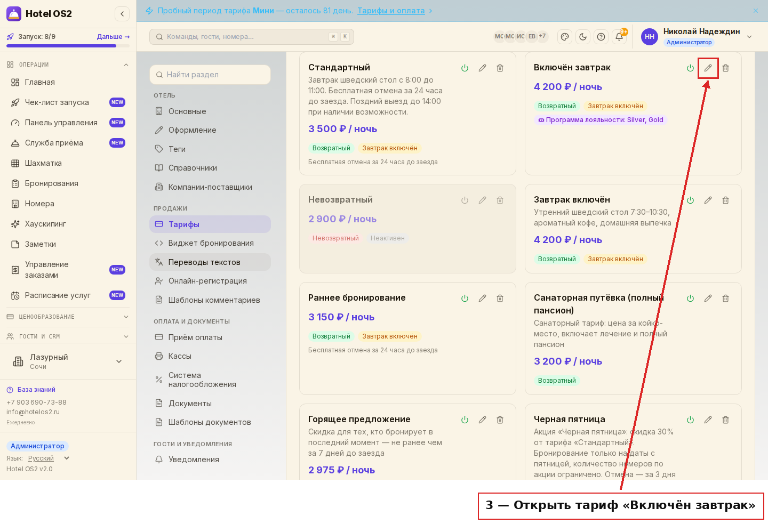Toggle power for Санаторная путёвка tariff
The height and width of the screenshot is (532, 768).
(x=690, y=299)
